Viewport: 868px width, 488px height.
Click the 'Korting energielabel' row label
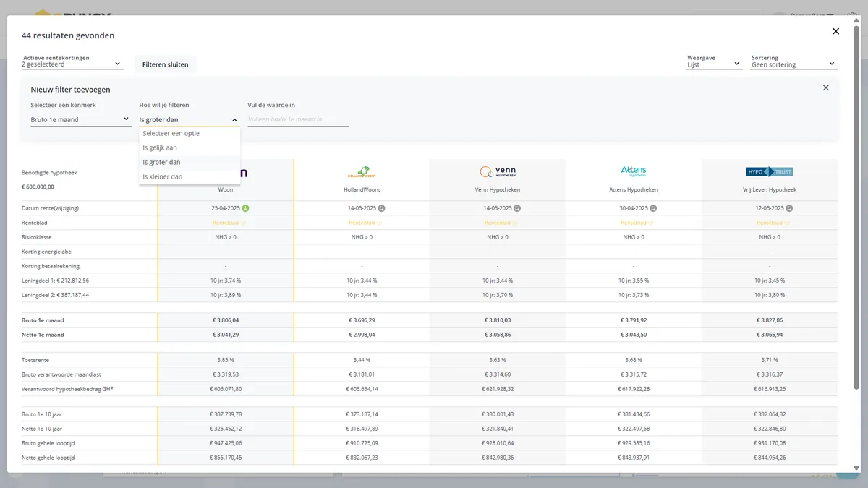point(48,252)
